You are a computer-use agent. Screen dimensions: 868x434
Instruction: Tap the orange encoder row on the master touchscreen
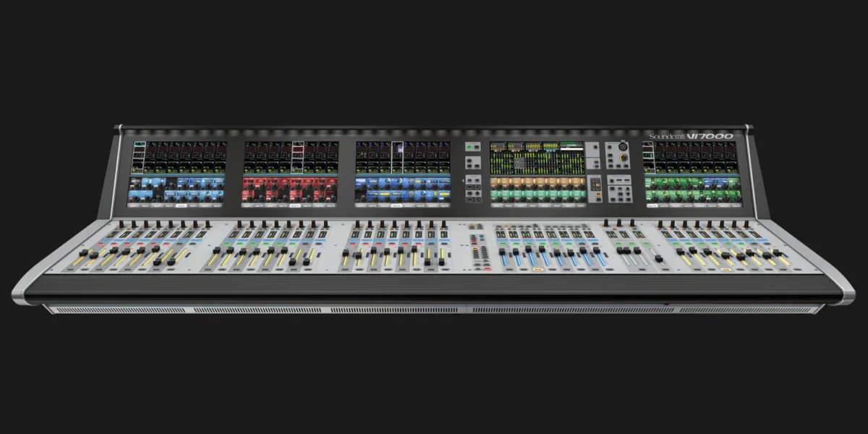(x=538, y=182)
